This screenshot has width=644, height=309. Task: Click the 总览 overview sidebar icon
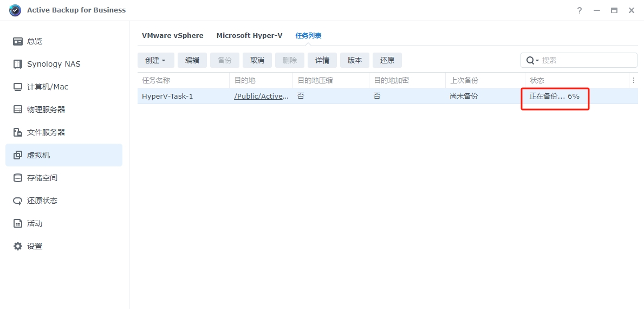coord(18,41)
